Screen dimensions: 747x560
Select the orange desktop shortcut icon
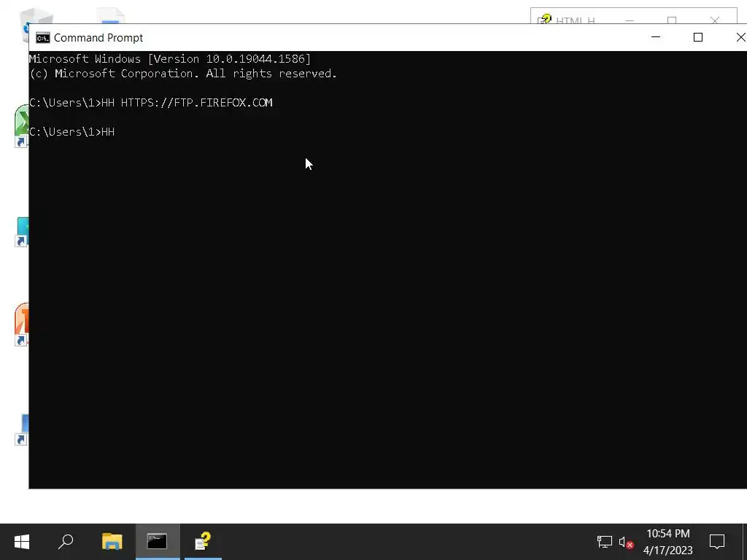tap(21, 324)
